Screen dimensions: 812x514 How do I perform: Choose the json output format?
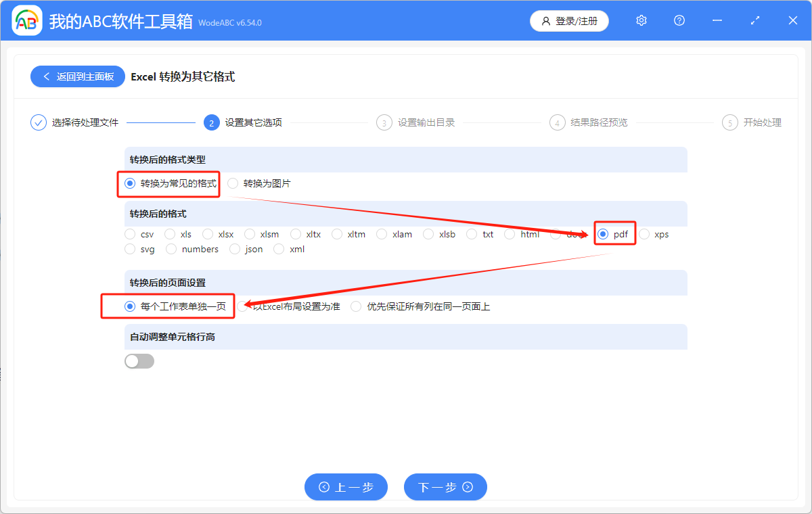pyautogui.click(x=235, y=249)
